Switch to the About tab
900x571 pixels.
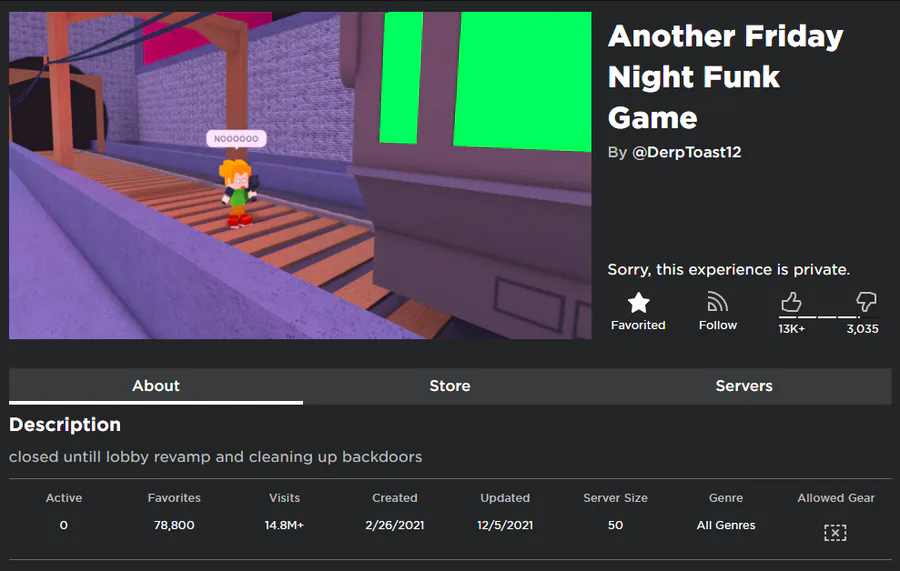[156, 386]
